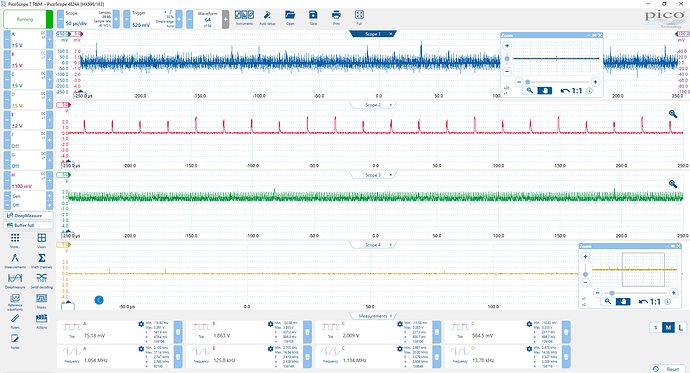
Task: Close the Scope 1 tab
Action: pyautogui.click(x=390, y=34)
